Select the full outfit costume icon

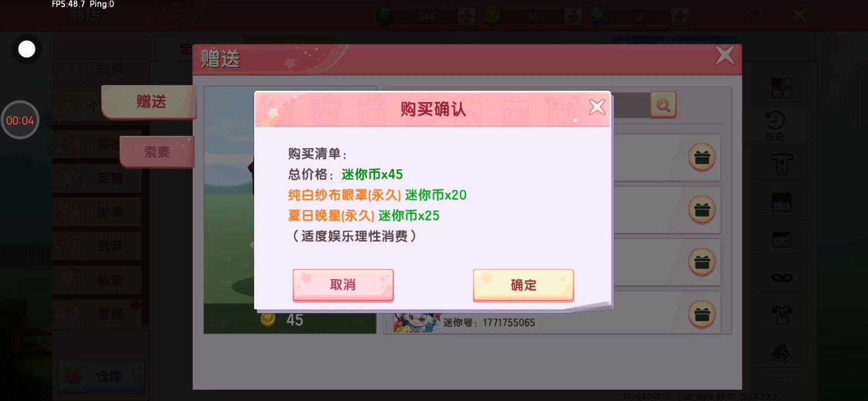(782, 164)
